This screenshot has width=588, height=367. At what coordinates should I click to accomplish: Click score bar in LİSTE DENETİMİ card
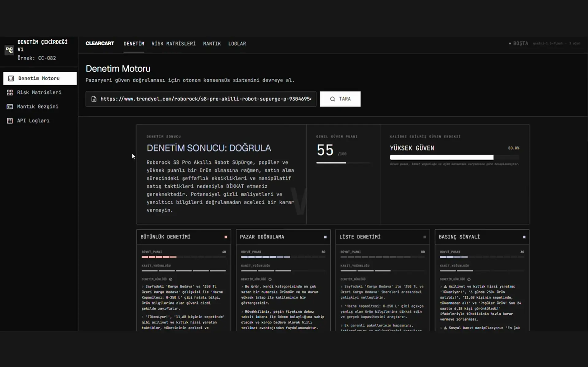[x=383, y=257]
